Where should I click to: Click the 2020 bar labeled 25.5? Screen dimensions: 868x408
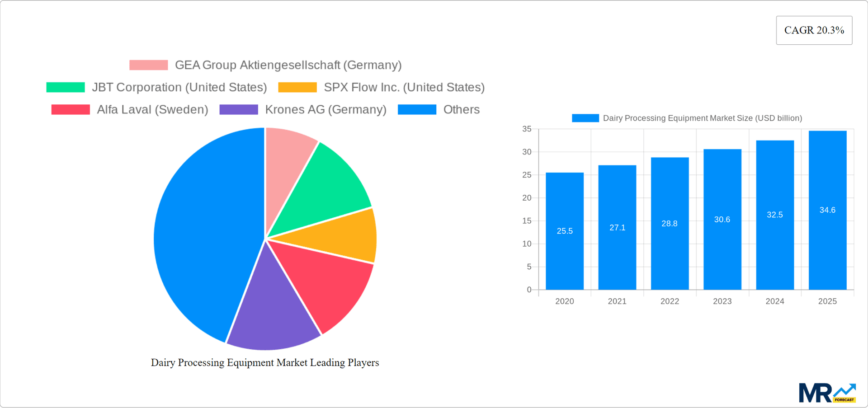click(565, 230)
